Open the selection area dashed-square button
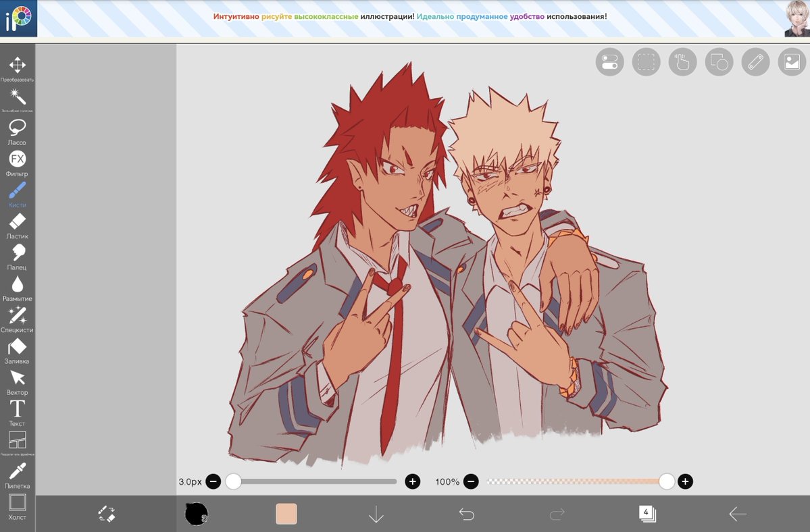810x532 pixels. [x=646, y=62]
